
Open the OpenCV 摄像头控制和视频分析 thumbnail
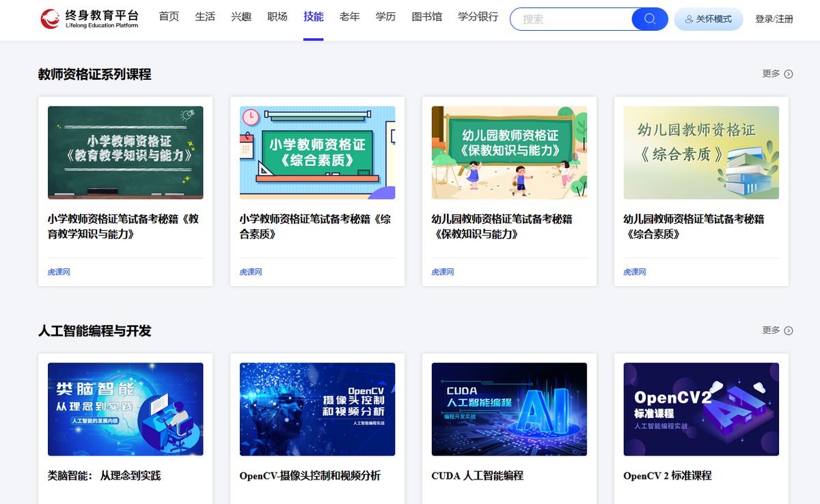[x=318, y=410]
